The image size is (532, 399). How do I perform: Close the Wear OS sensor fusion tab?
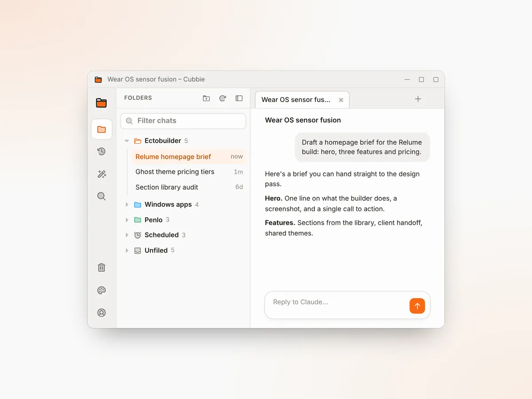(x=341, y=100)
